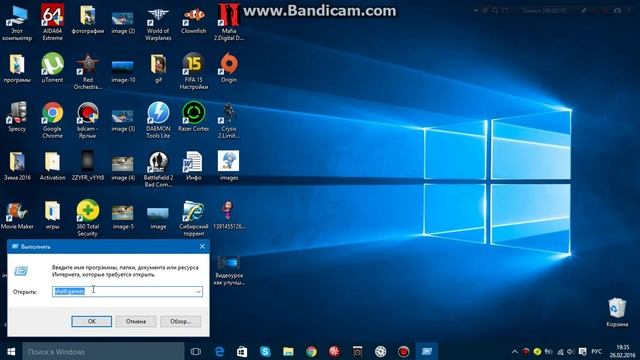Show hidden system tray icons
Image resolution: width=640 pixels, height=360 pixels.
(x=515, y=351)
